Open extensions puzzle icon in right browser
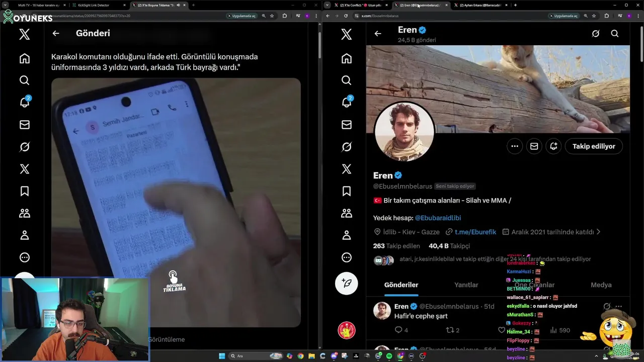644x362 pixels. [x=606, y=16]
